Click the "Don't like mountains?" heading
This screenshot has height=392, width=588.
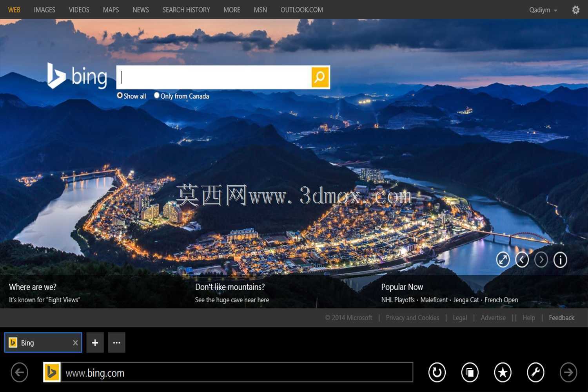(230, 287)
